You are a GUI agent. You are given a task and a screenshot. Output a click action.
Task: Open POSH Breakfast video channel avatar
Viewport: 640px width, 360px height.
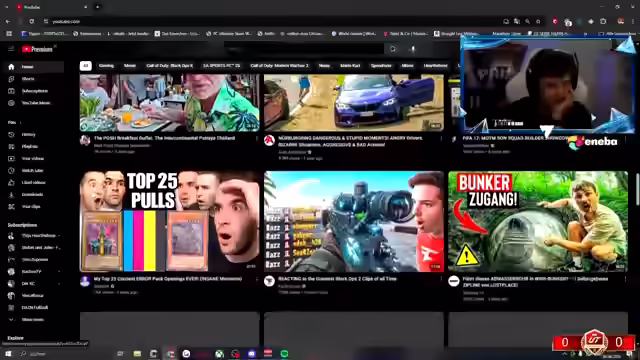85,141
